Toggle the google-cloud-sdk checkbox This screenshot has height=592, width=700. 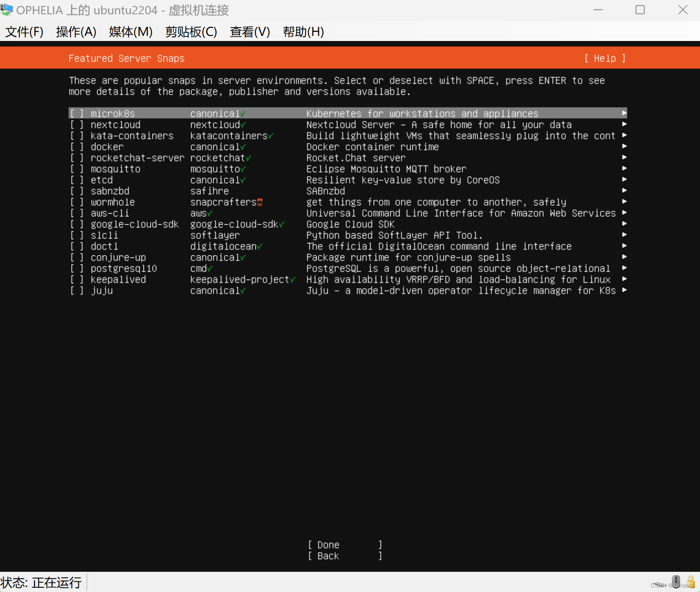[77, 224]
